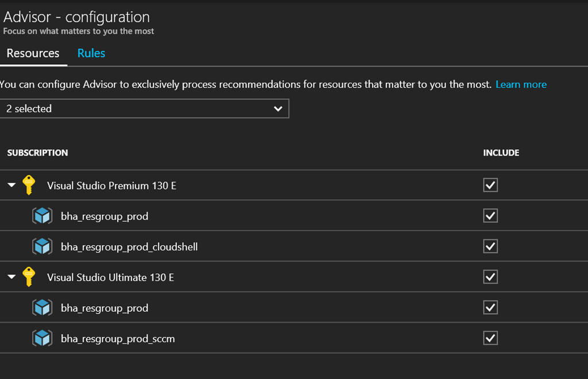Viewport: 588px width, 379px height.
Task: Click the resource group icon for bha_resgroup_prod_cloudshell
Action: pyautogui.click(x=42, y=246)
